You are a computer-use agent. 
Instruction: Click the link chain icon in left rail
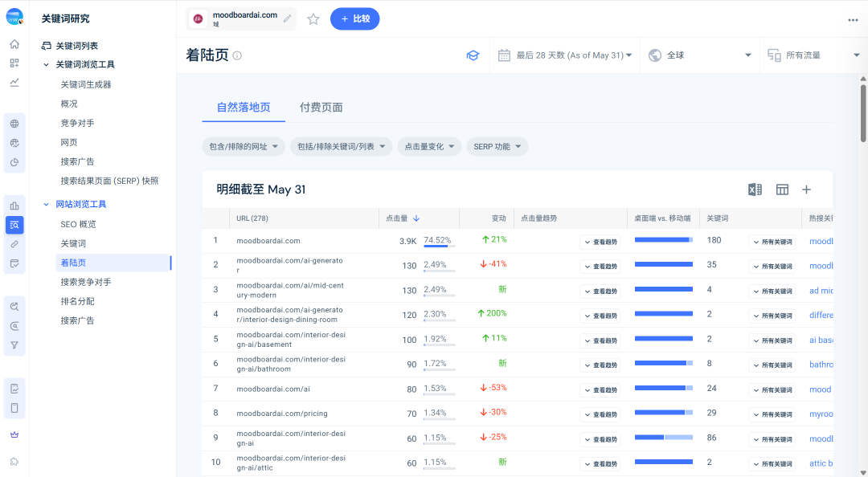point(14,244)
